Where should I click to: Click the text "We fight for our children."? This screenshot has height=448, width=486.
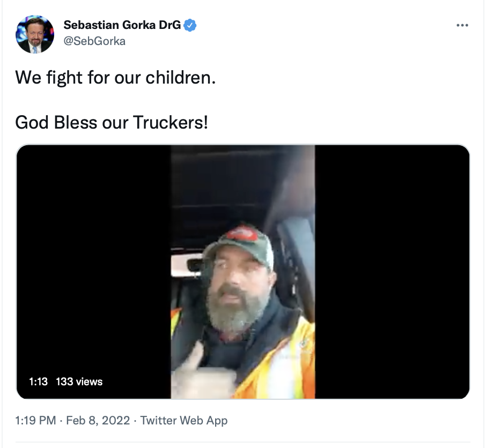(115, 77)
